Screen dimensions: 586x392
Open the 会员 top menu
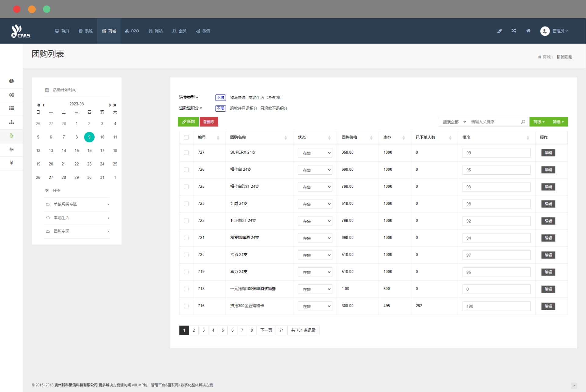pos(179,31)
